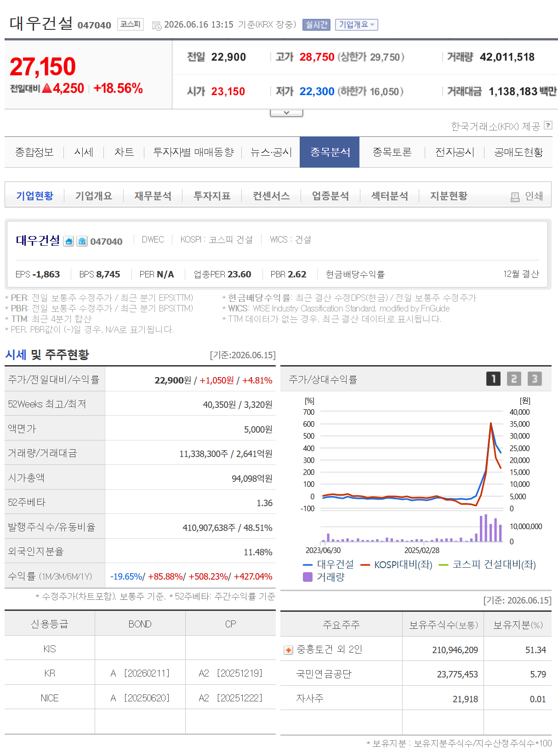Image resolution: width=558 pixels, height=756 pixels.
Task: Click the clock icon beside the timestamp
Action: click(156, 26)
